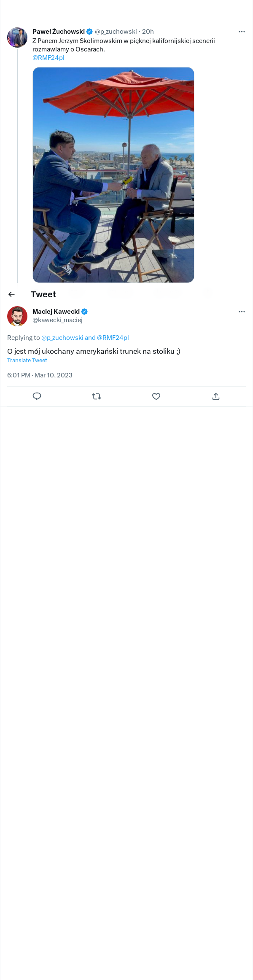The height and width of the screenshot is (980, 253).
Task: Click the Paweł Żuchowski display name
Action: pyautogui.click(x=59, y=32)
